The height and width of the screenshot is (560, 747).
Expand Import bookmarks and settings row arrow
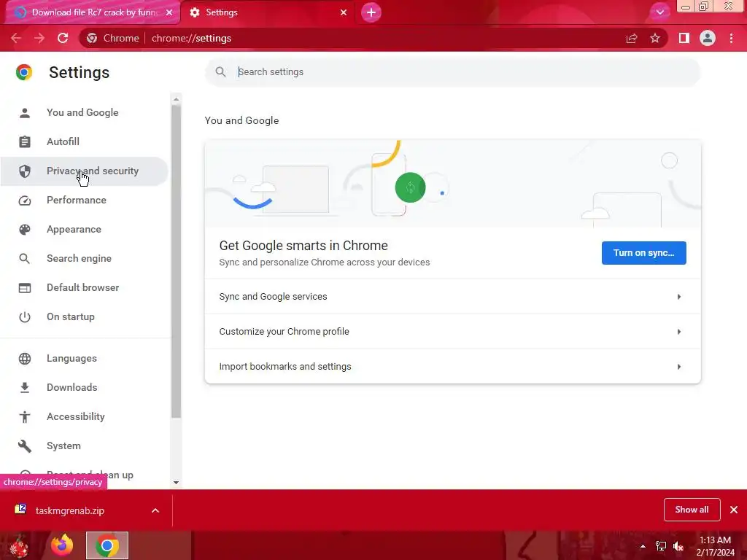tap(679, 367)
